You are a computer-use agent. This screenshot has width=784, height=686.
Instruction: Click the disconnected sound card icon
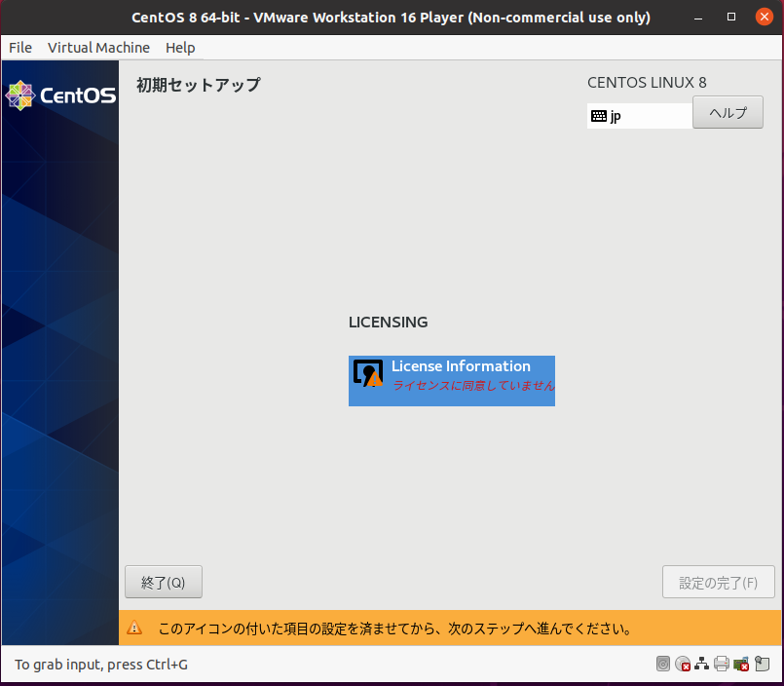point(741,665)
